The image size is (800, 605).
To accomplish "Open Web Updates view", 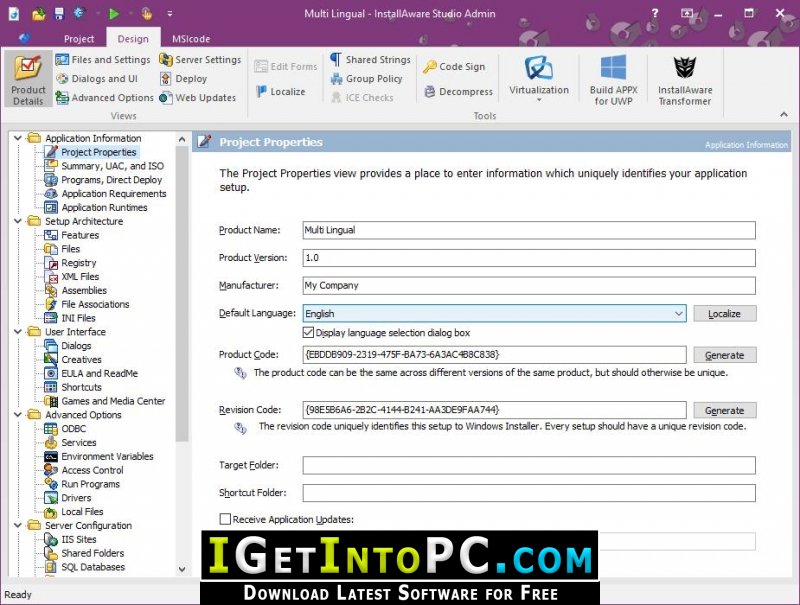I will pos(198,97).
